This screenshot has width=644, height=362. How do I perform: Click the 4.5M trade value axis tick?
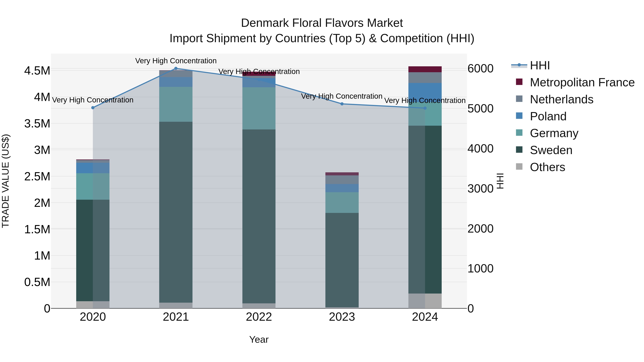[37, 71]
